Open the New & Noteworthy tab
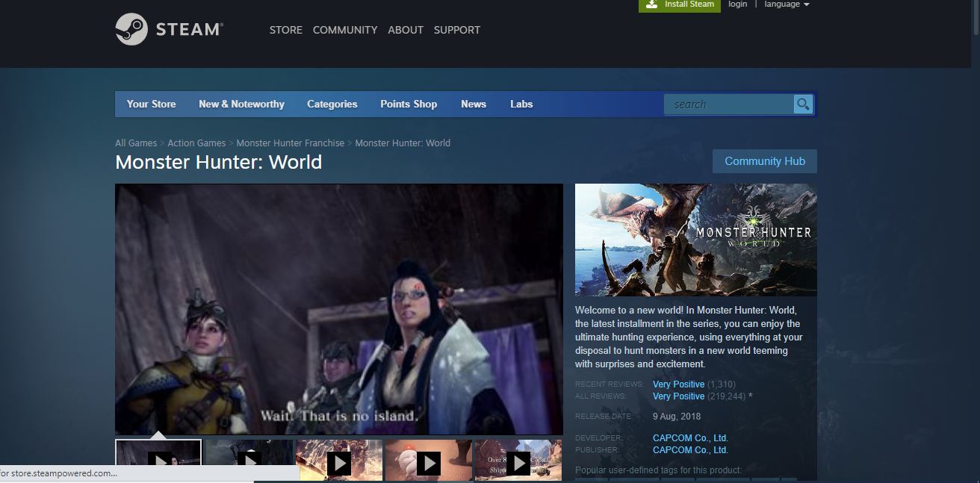The height and width of the screenshot is (483, 980). coord(241,105)
